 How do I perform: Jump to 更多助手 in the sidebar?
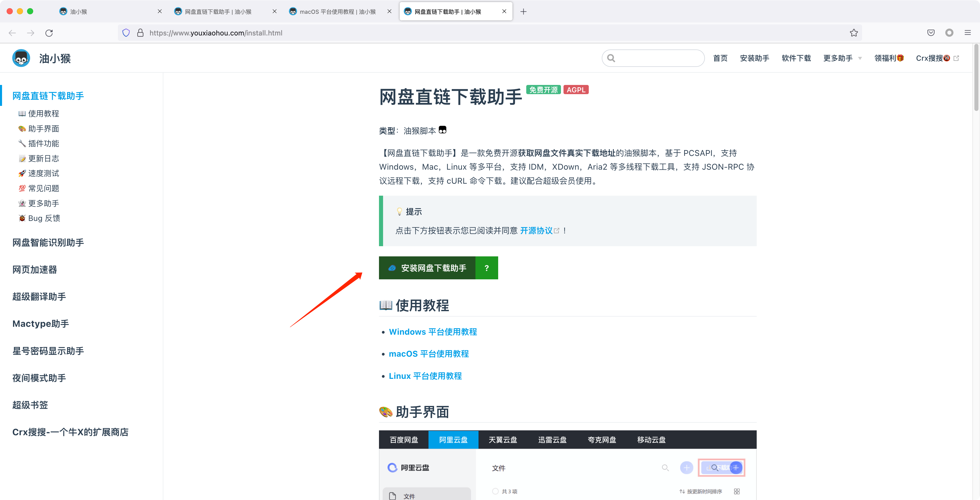[39, 203]
